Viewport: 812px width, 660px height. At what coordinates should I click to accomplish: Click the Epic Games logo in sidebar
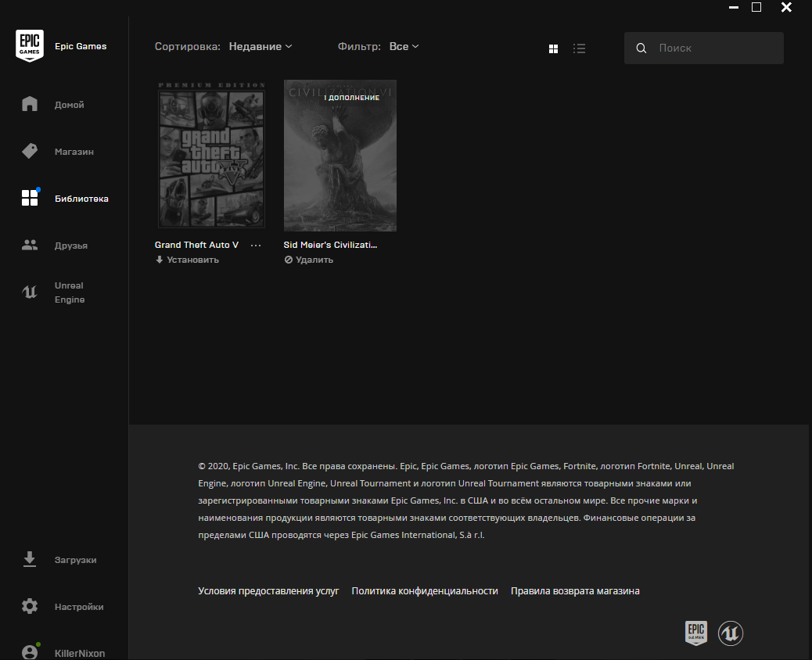click(30, 45)
